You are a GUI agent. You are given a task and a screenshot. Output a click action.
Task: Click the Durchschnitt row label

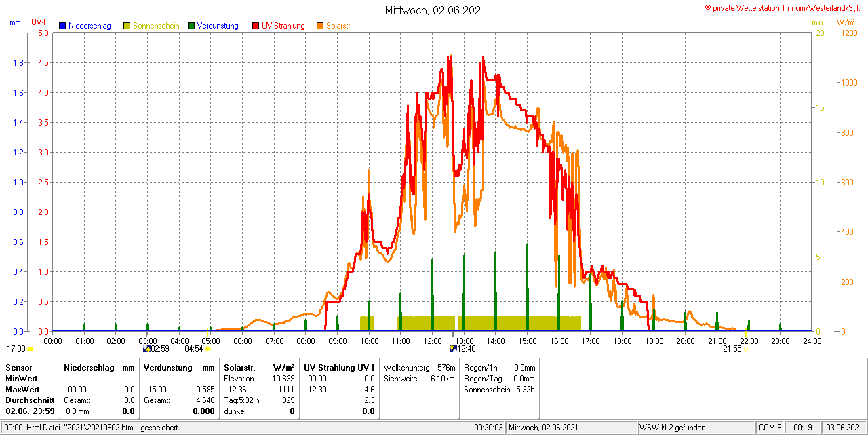click(30, 400)
